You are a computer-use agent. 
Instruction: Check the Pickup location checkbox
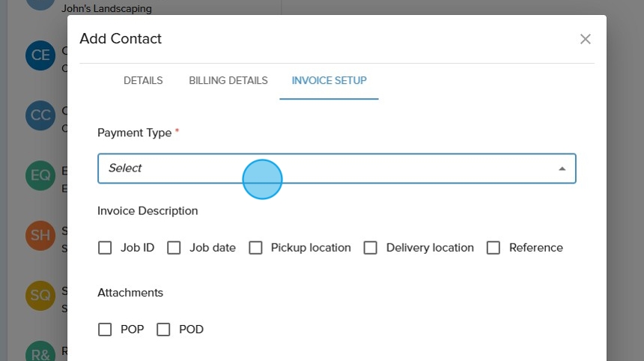(x=255, y=248)
